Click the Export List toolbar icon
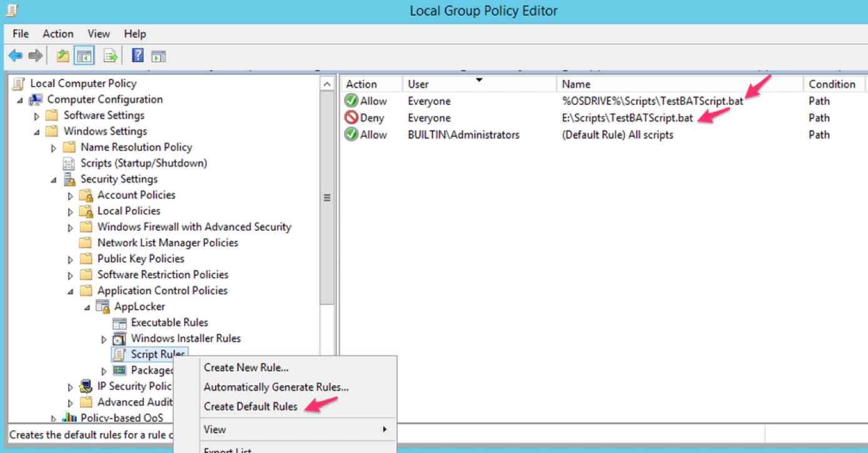This screenshot has width=868, height=453. click(110, 55)
